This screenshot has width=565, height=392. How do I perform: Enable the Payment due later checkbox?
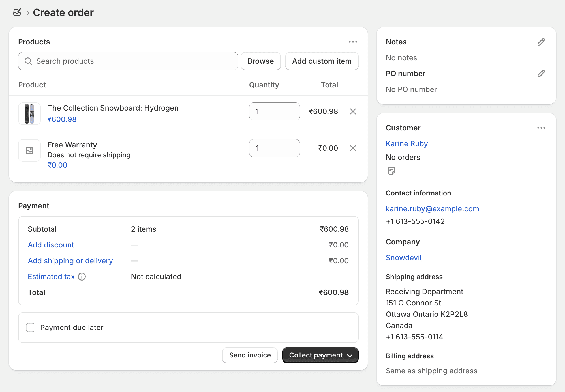[x=31, y=328]
